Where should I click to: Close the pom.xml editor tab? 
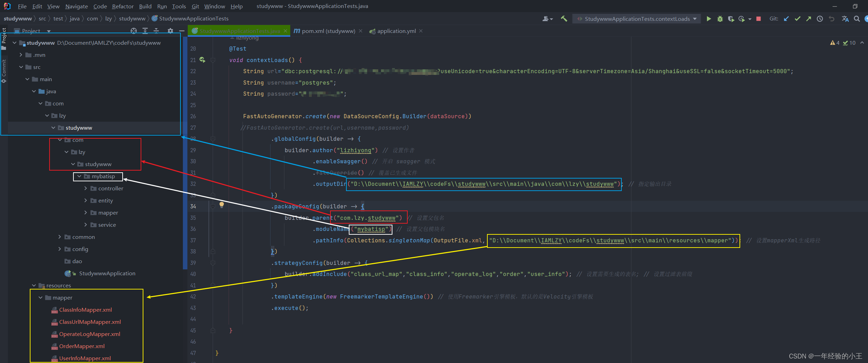click(x=361, y=31)
